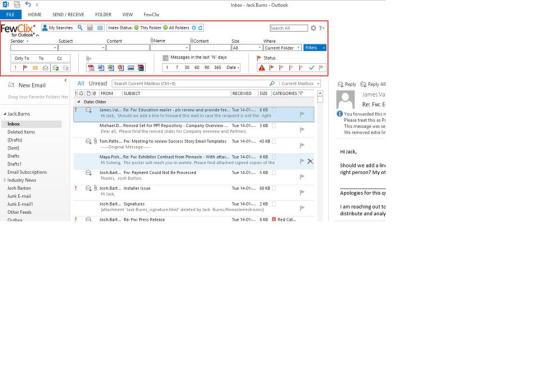Toggle the attachment Content checkbox
540x383 pixels.
pyautogui.click(x=192, y=40)
